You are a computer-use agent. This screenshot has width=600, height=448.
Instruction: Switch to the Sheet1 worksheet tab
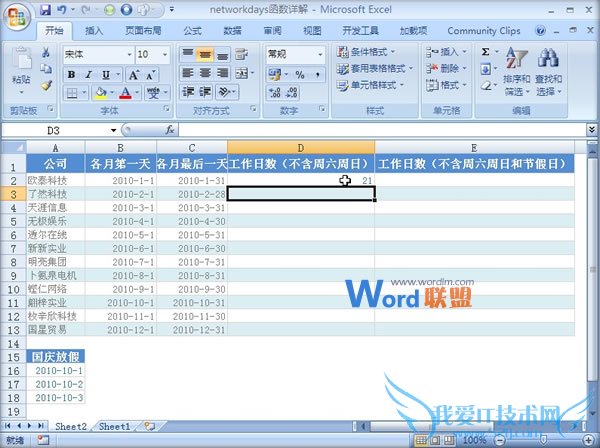(x=114, y=426)
